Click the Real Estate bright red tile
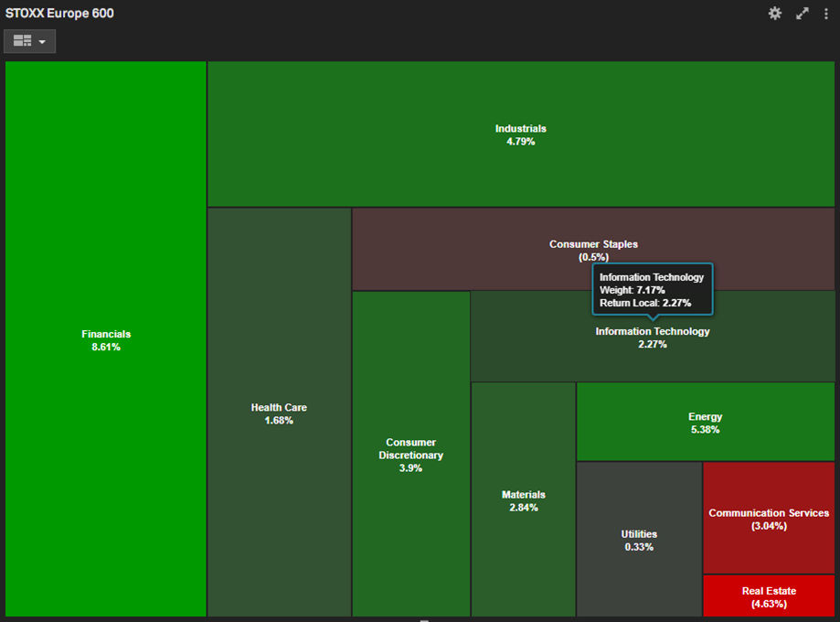This screenshot has width=840, height=622. coord(768,596)
